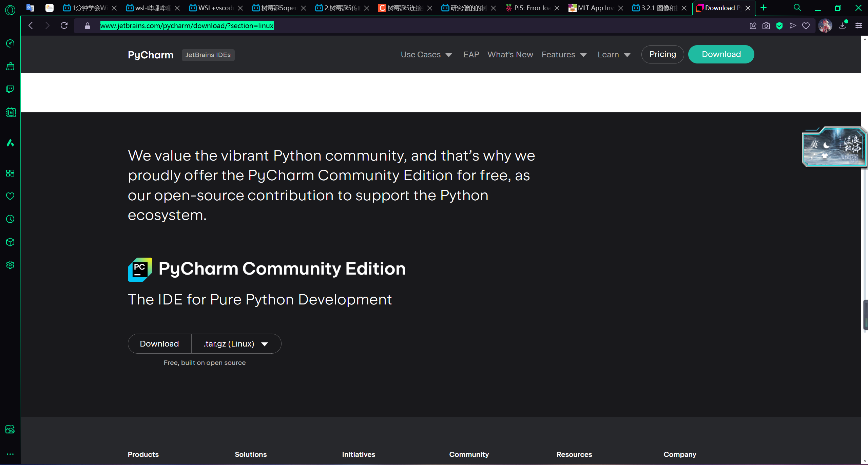Open the ad blocker shield icon
Image resolution: width=868 pixels, height=465 pixels.
[779, 26]
